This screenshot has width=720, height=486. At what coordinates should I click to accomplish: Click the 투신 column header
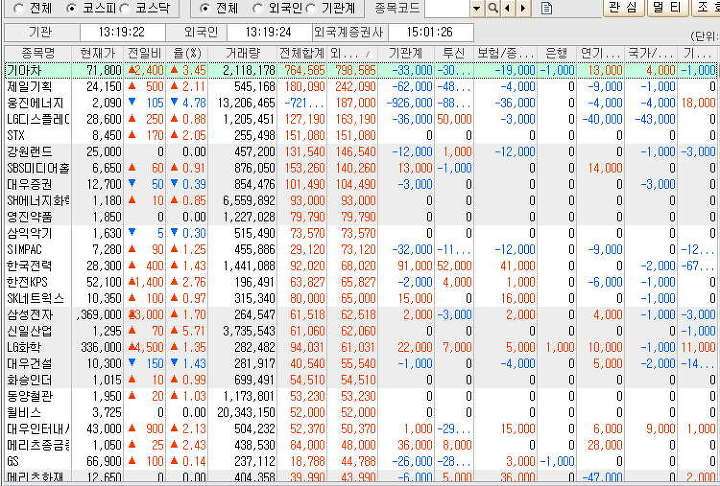click(454, 53)
